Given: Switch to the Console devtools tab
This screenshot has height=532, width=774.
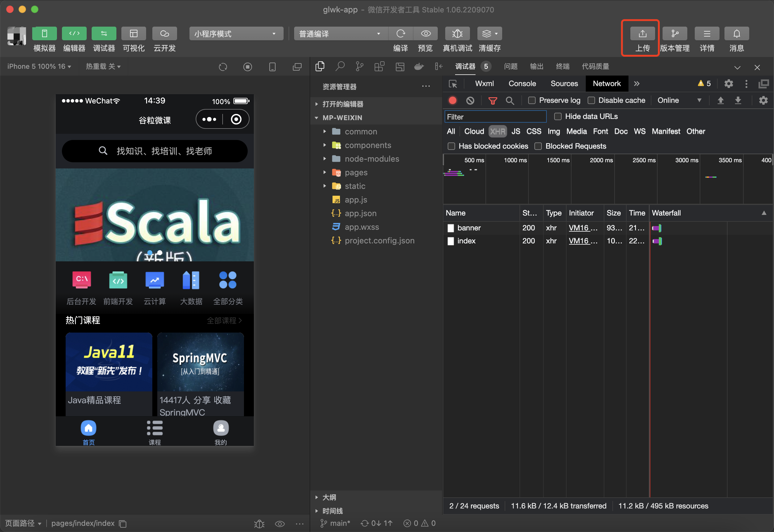Looking at the screenshot, I should click(522, 83).
